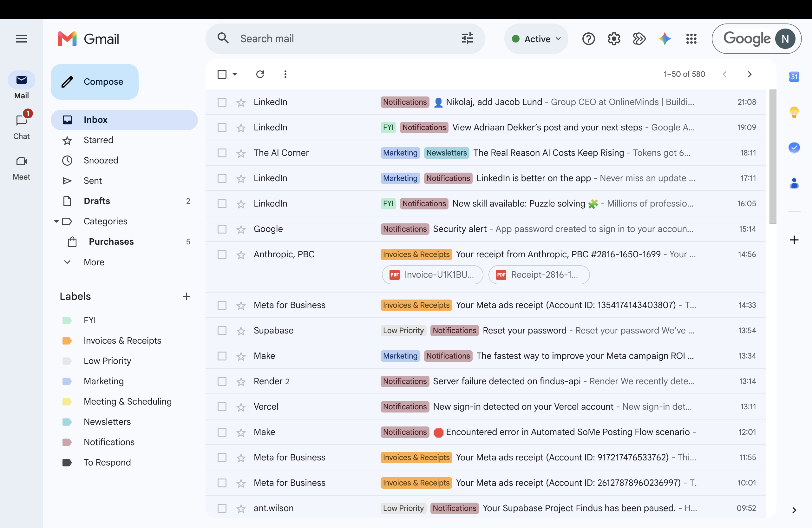
Task: Show the side panel chevron at bottom right
Action: 794,510
